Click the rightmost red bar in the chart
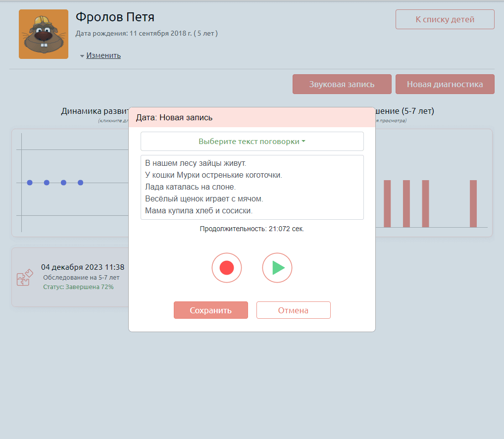The width and height of the screenshot is (504, 439). click(x=473, y=203)
